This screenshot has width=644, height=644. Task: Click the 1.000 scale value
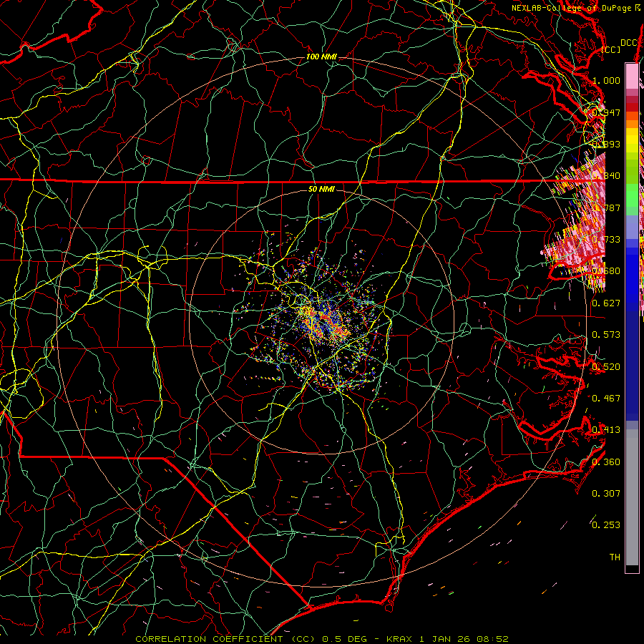(606, 80)
